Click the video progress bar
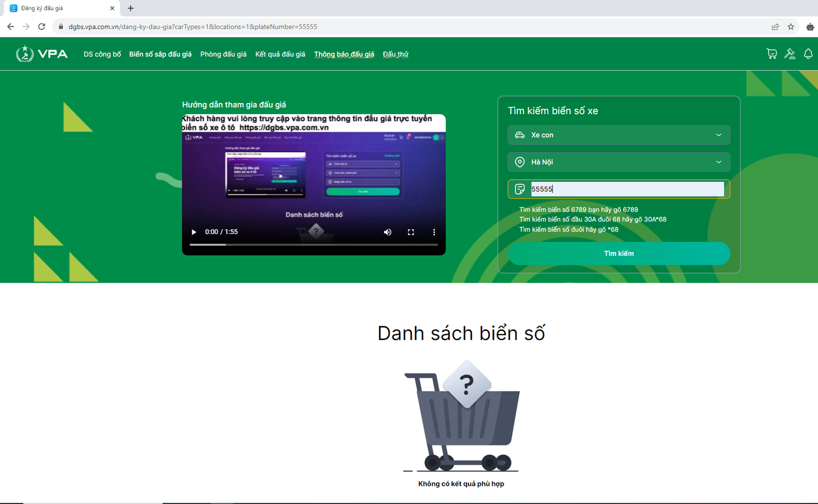 [314, 244]
